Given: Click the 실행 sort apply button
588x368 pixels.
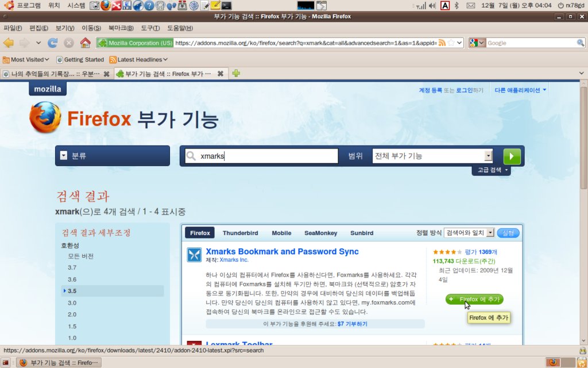Looking at the screenshot, I should click(x=508, y=233).
